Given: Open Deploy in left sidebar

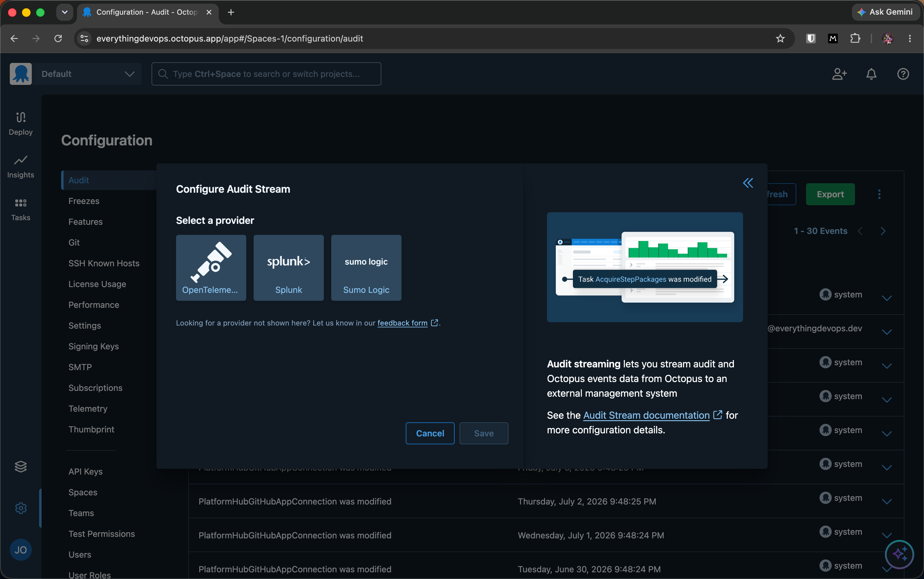Looking at the screenshot, I should pyautogui.click(x=21, y=123).
